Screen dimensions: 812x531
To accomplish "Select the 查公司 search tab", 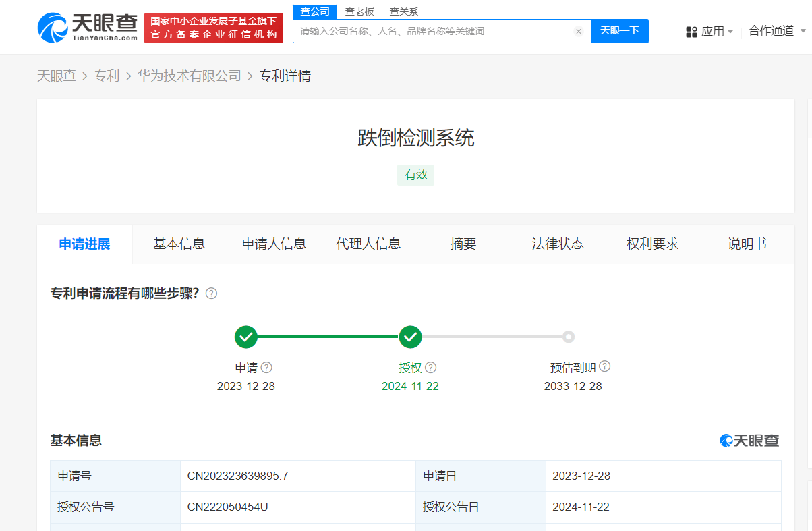I will point(315,11).
